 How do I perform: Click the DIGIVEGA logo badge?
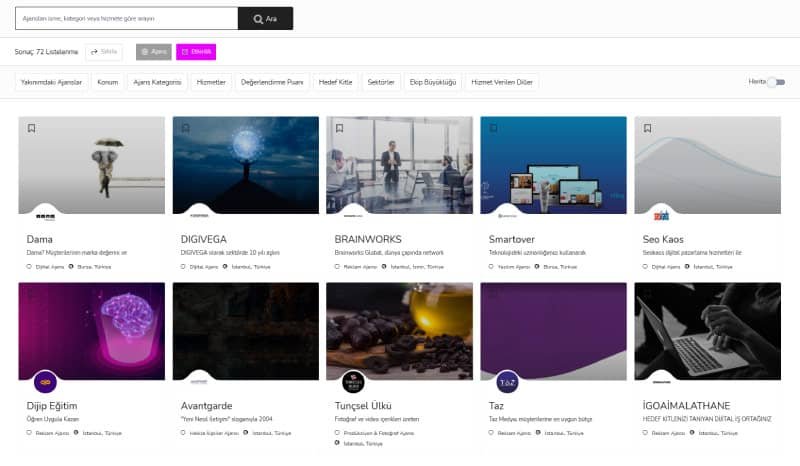coord(199,216)
